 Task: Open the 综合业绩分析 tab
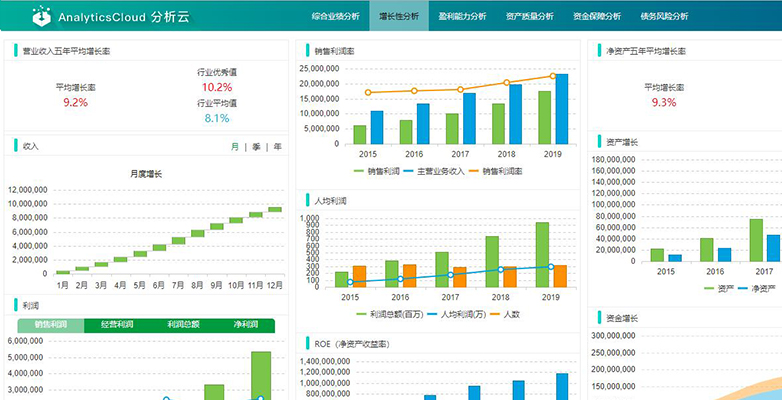pos(335,16)
